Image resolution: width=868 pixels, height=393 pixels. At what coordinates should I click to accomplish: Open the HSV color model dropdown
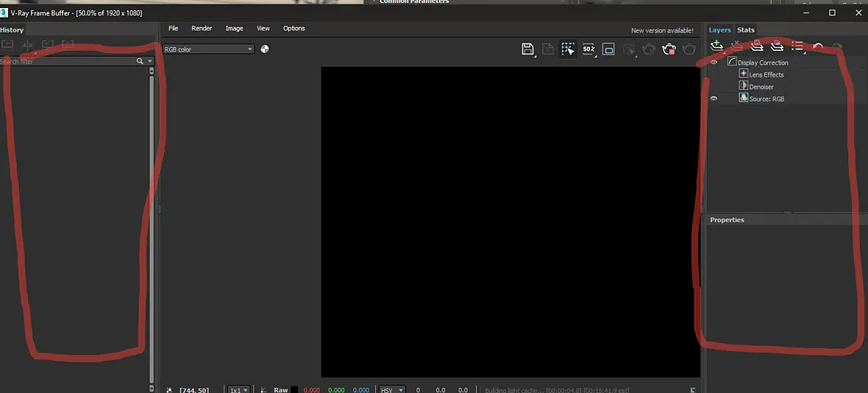(393, 389)
